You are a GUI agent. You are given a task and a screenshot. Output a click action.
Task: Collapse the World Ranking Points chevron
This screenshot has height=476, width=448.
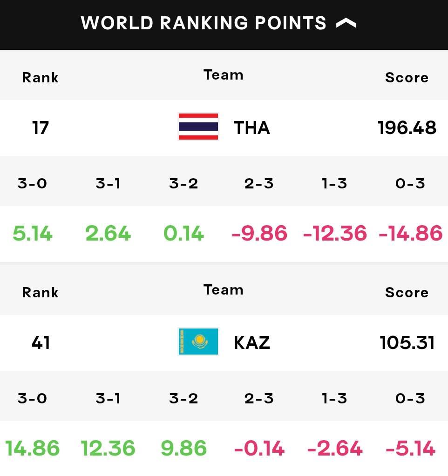coord(346,23)
